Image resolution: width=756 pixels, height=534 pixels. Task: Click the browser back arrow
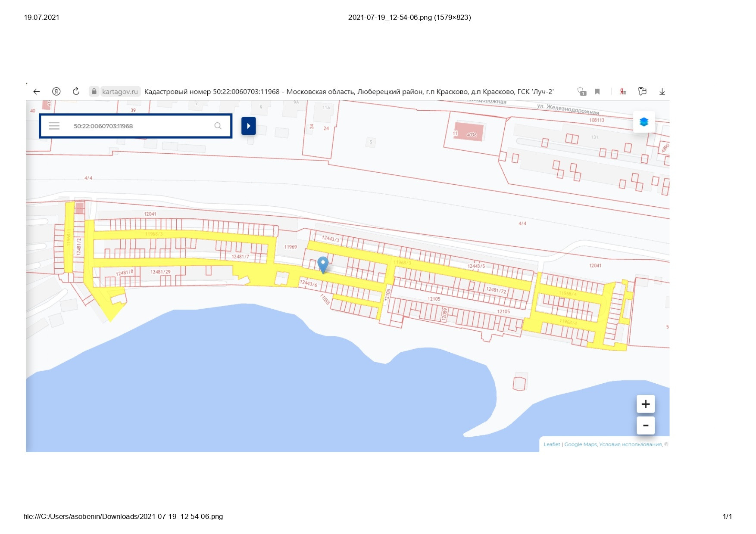point(37,92)
